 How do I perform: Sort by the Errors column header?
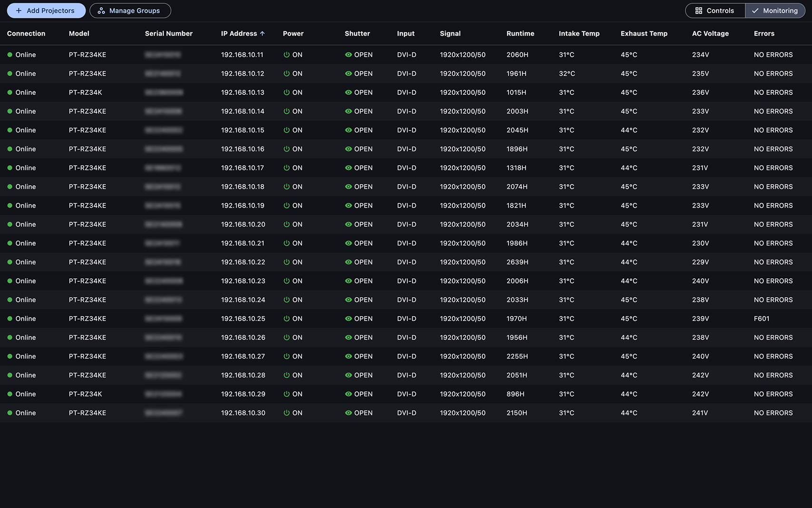764,33
